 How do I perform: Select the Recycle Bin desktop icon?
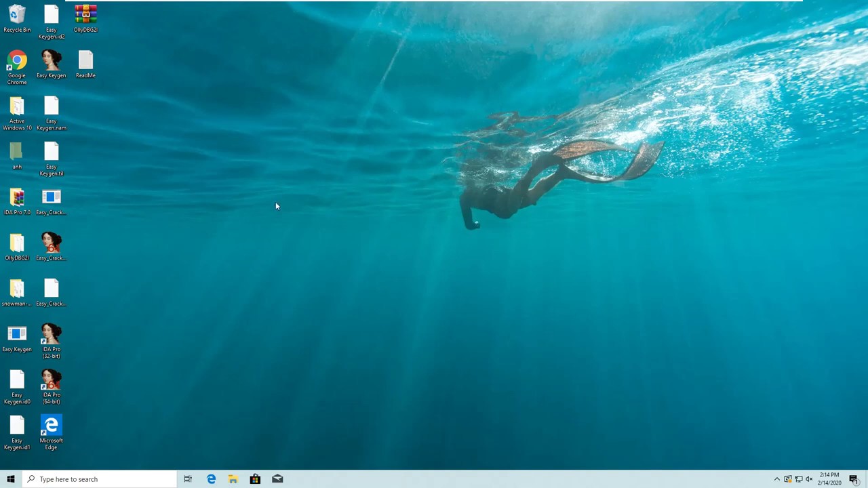coord(17,19)
